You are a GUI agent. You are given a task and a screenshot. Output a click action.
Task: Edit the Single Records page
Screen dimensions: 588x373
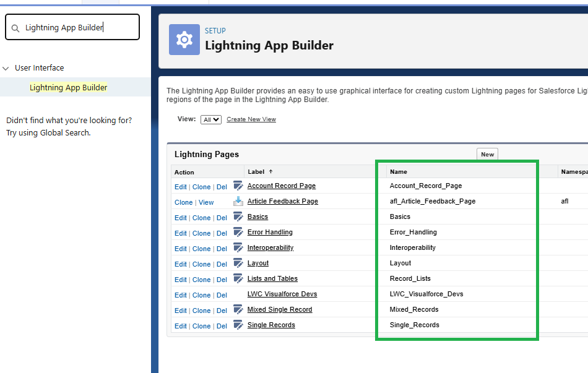click(x=180, y=326)
